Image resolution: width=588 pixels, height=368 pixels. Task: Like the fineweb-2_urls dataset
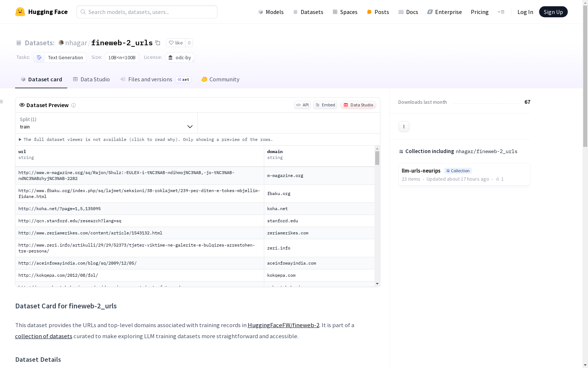pyautogui.click(x=176, y=43)
